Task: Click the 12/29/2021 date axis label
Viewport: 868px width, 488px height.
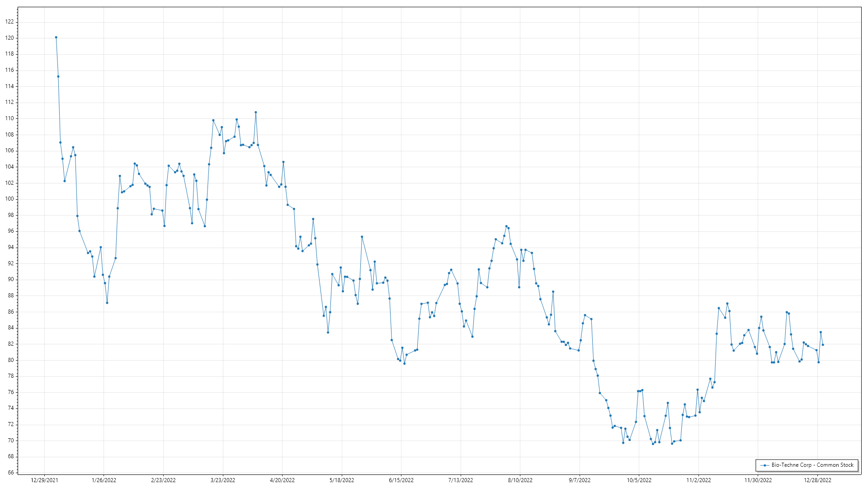Action: (44, 480)
